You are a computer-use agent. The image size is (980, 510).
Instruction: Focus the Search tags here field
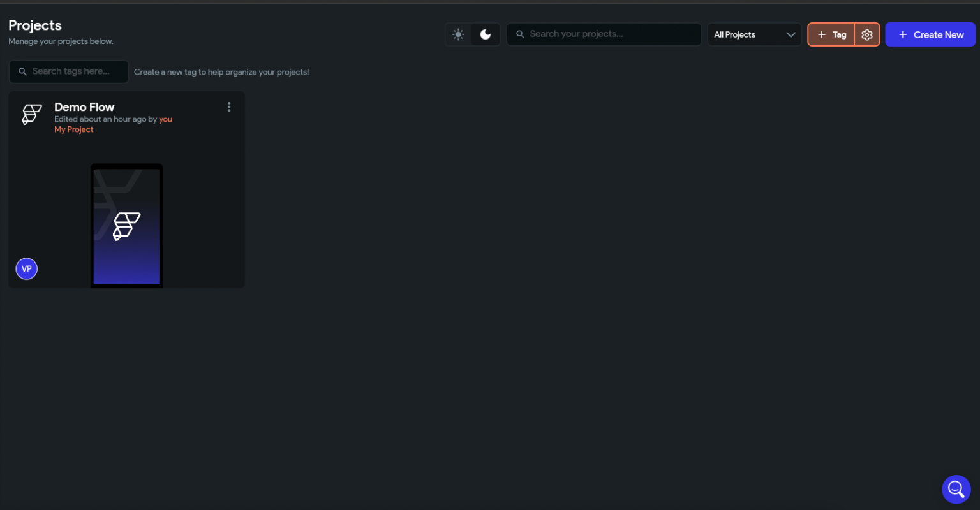(69, 71)
